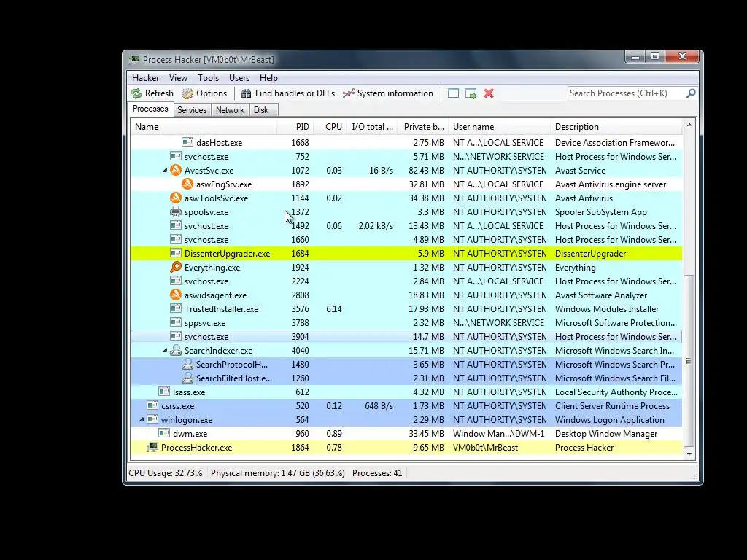Click the lsass.exe process icon
This screenshot has height=560, width=747.
(164, 392)
